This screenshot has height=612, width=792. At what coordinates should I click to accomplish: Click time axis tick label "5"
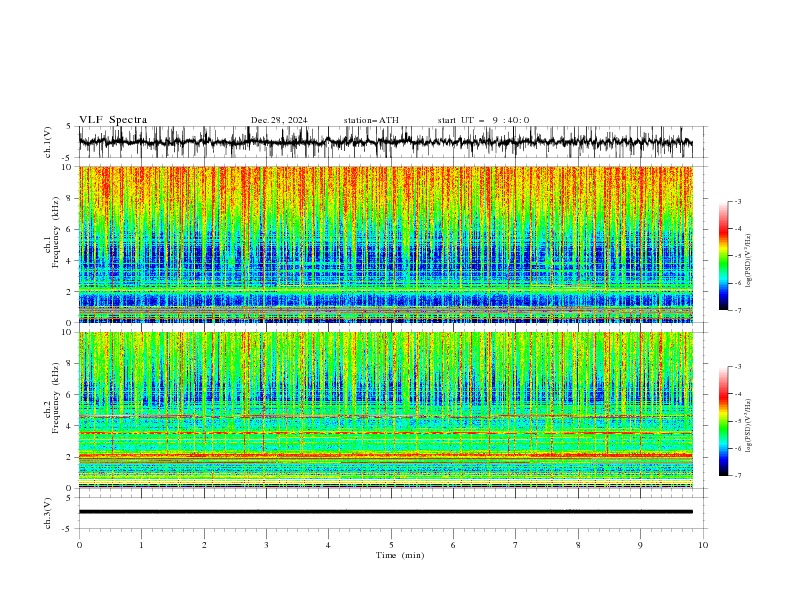(391, 545)
